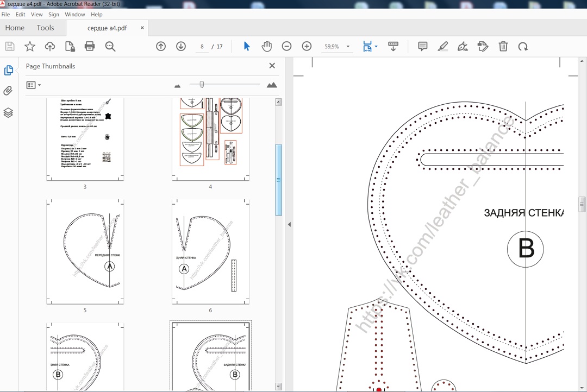Select the Highlight text tool
Image resolution: width=587 pixels, height=392 pixels.
click(x=442, y=47)
